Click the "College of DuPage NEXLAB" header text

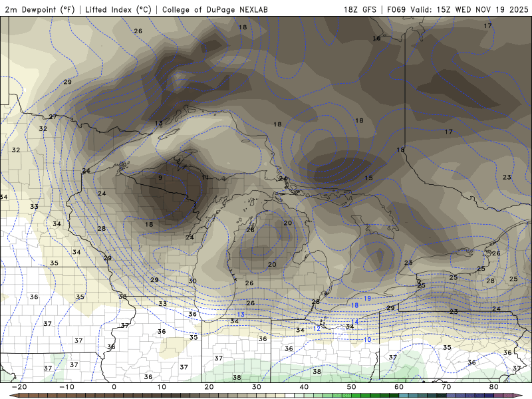click(x=215, y=9)
